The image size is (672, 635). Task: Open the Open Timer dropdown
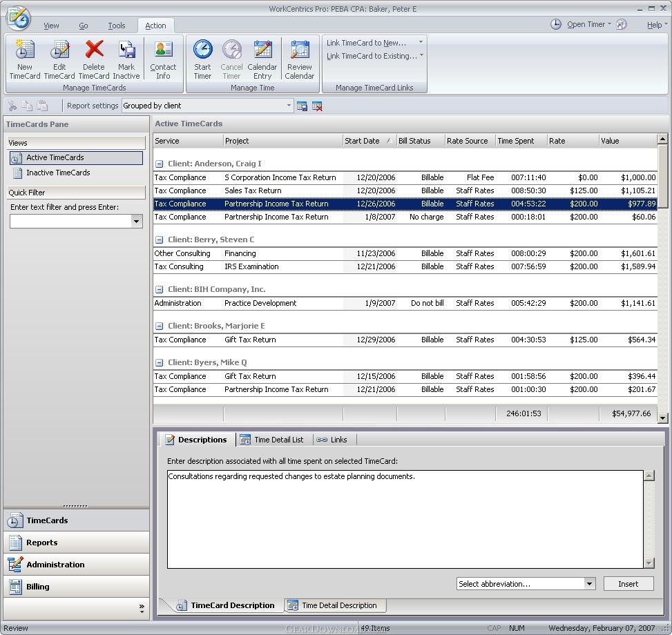tap(588, 24)
